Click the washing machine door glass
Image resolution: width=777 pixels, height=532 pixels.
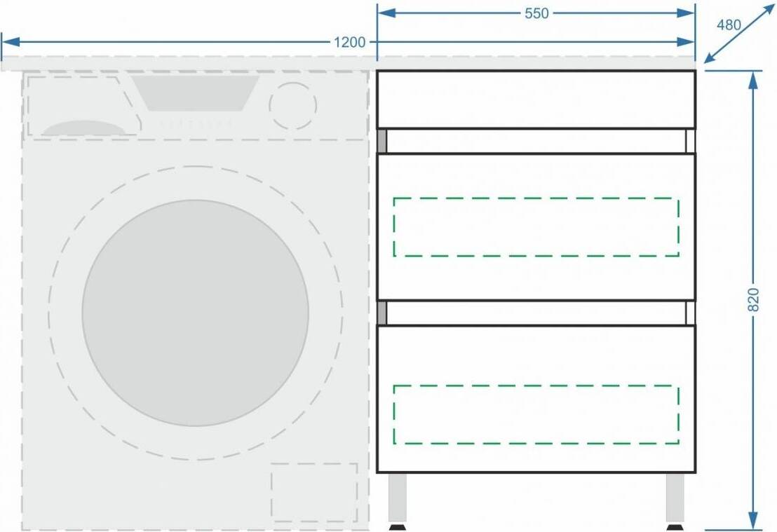coord(195,313)
